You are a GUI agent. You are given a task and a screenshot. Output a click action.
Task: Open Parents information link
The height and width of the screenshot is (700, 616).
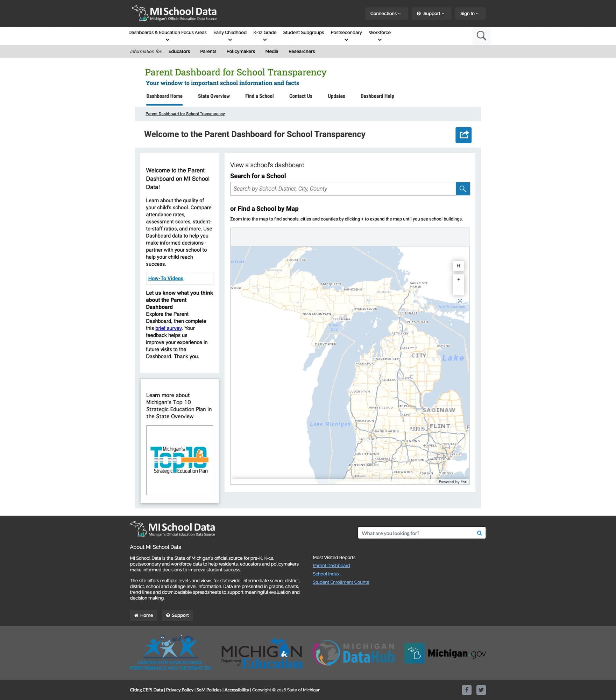(x=208, y=51)
